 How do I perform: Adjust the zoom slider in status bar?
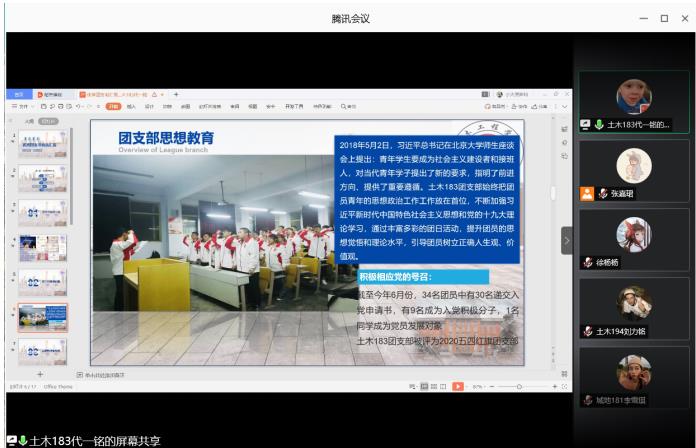click(520, 385)
